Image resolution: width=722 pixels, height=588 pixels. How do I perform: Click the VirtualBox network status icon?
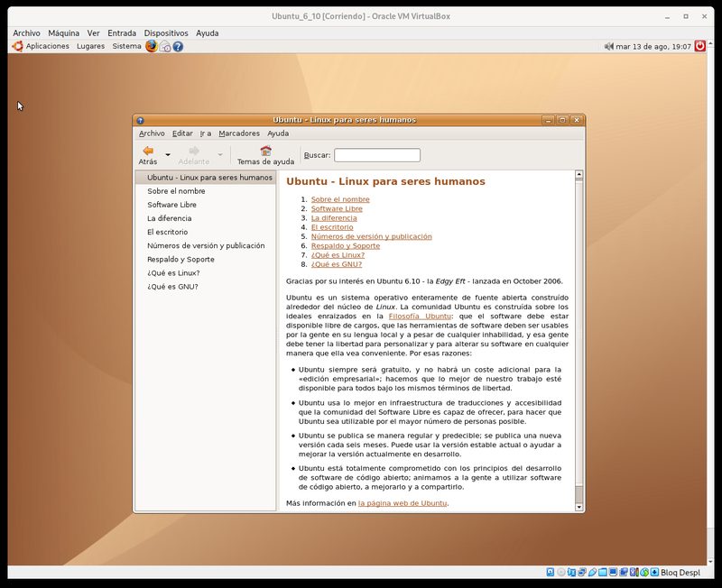tap(582, 572)
